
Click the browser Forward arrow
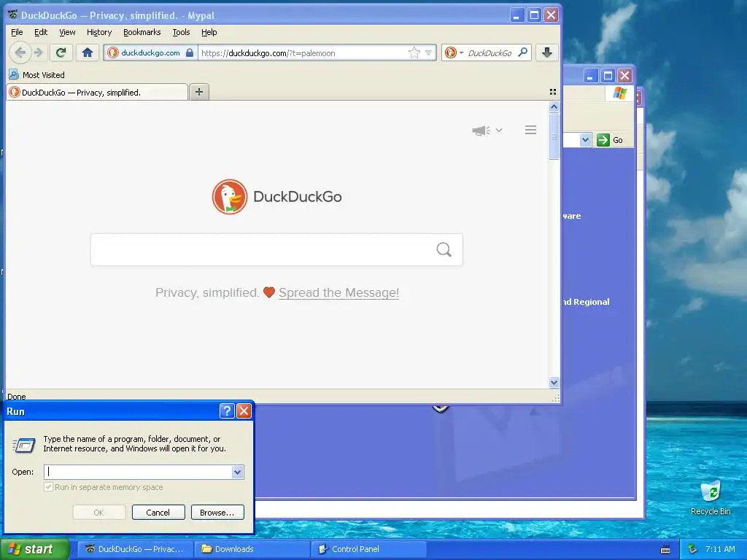tap(39, 52)
